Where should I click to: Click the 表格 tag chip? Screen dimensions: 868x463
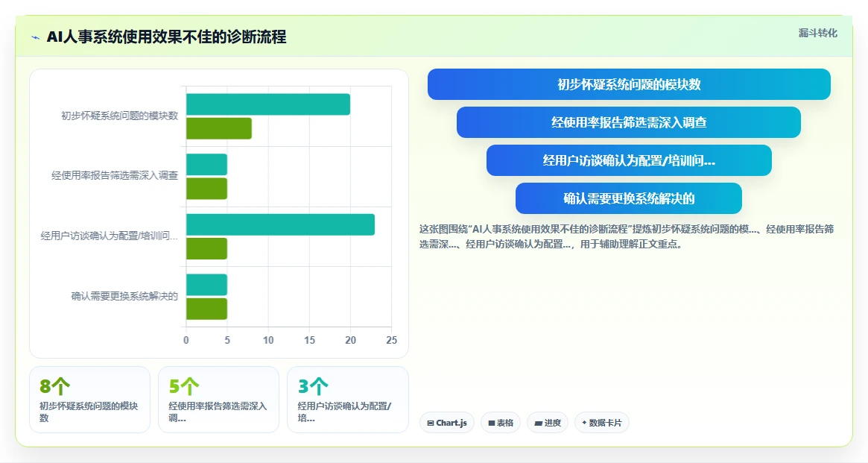tap(501, 423)
